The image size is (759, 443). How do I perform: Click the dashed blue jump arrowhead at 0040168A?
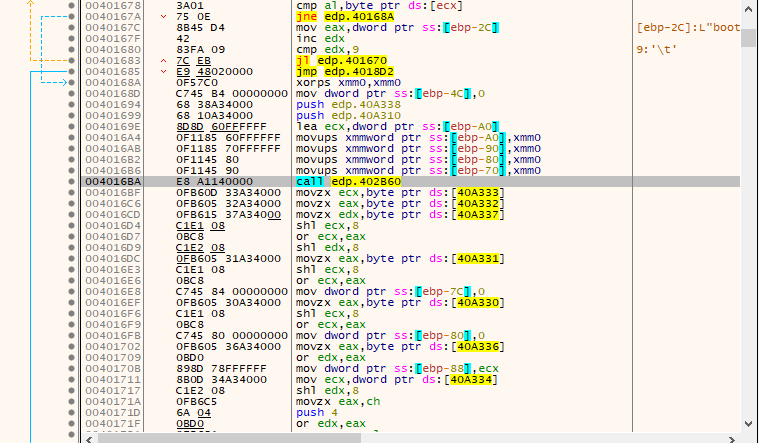pyautogui.click(x=63, y=83)
